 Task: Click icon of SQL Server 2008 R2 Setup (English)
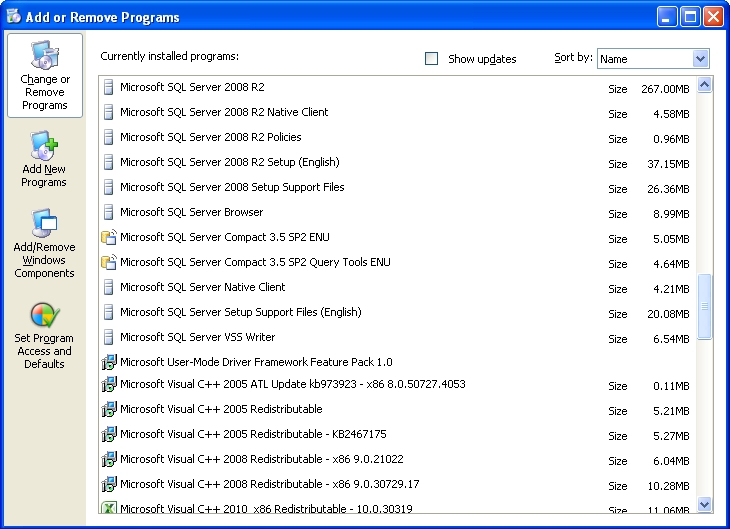pyautogui.click(x=108, y=162)
